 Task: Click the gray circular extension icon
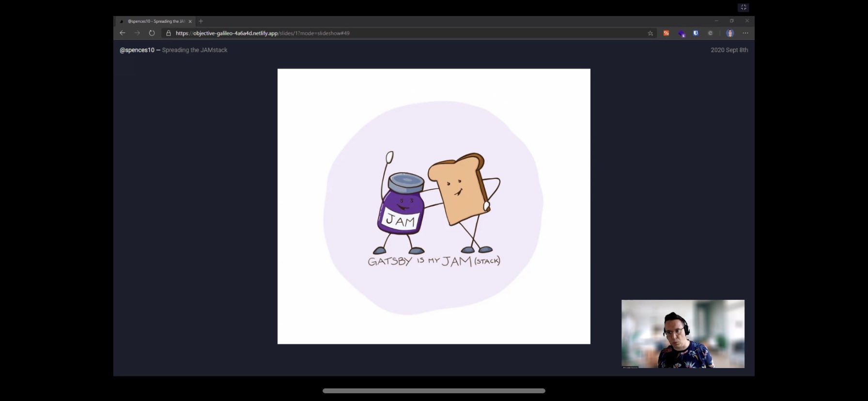tap(710, 33)
